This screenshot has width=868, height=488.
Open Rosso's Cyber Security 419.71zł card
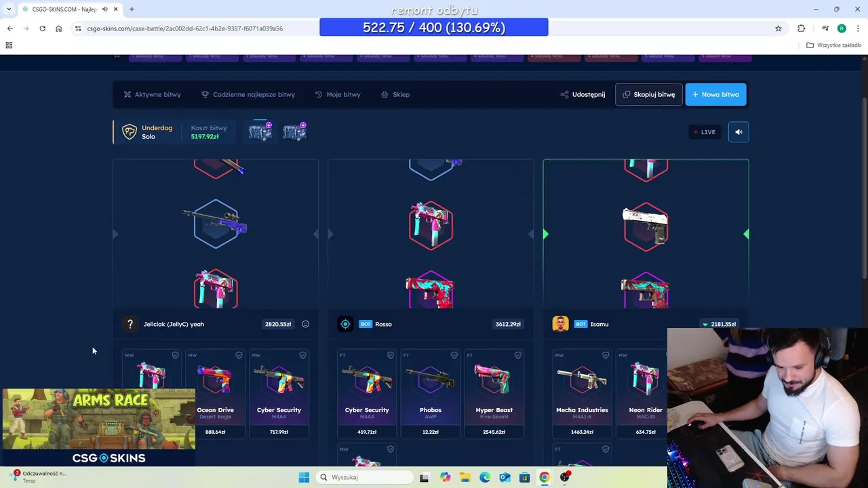tap(367, 394)
